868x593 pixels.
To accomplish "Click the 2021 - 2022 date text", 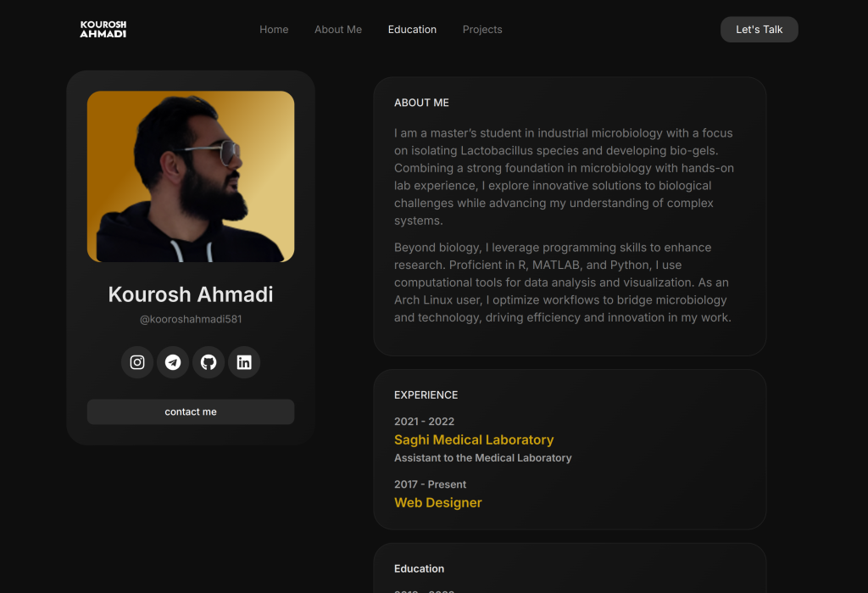I will tap(424, 422).
